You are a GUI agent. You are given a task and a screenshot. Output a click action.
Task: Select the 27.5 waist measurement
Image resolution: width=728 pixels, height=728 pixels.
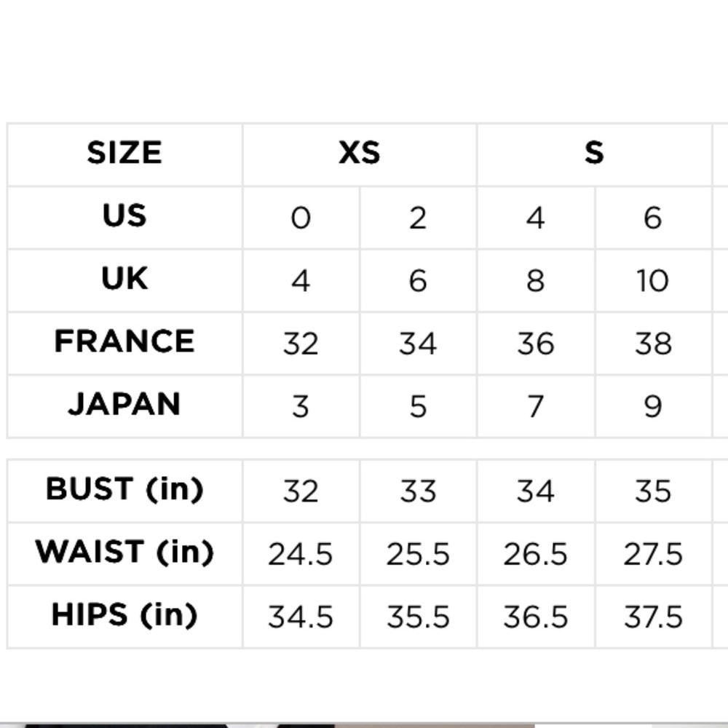652,554
